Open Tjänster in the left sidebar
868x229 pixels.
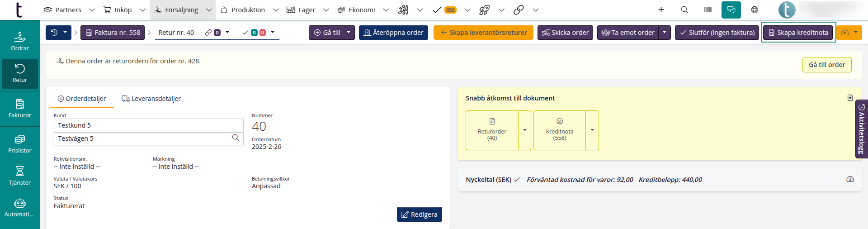pos(20,176)
